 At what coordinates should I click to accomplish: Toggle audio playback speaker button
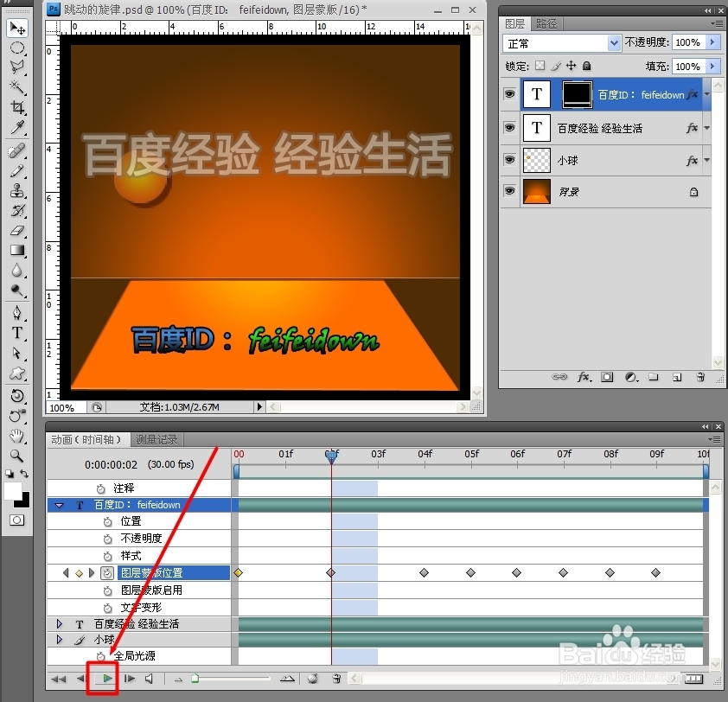(150, 679)
